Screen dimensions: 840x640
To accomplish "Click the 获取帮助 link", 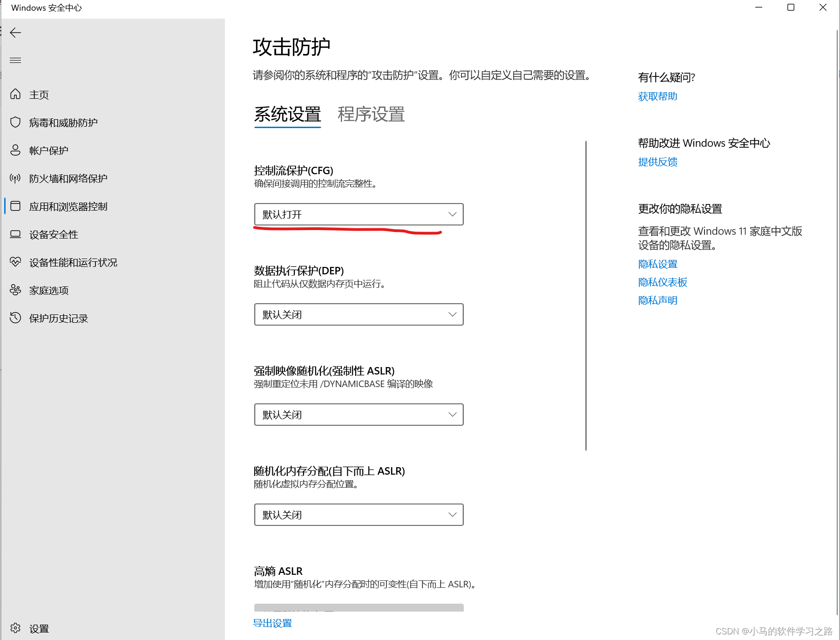I will tap(657, 96).
